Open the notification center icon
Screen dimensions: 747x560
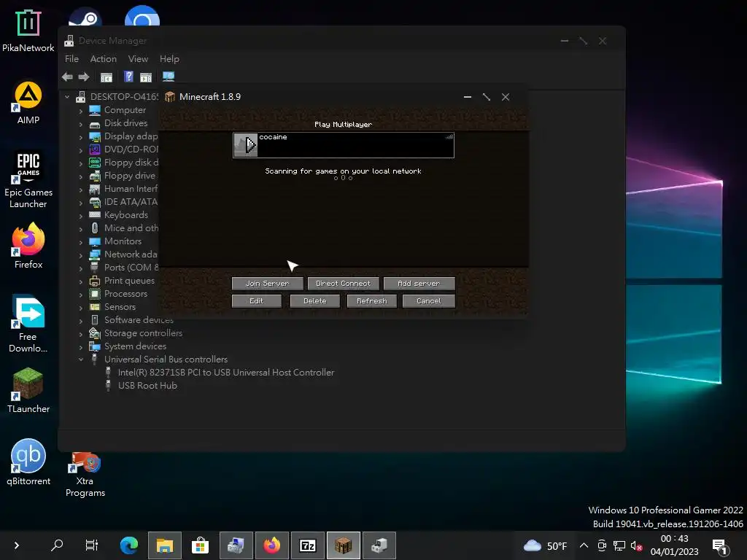click(719, 547)
